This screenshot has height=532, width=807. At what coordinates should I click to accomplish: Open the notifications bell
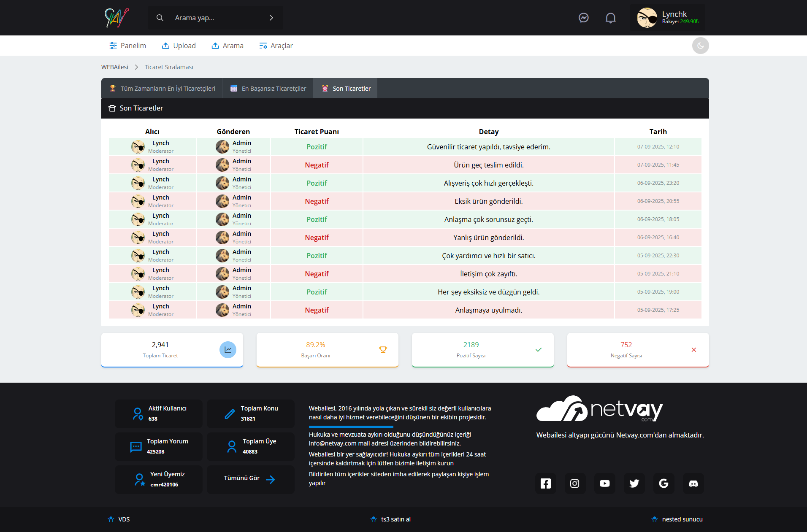pyautogui.click(x=611, y=18)
